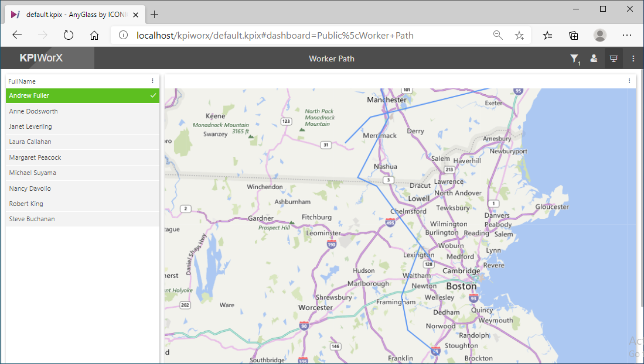This screenshot has height=364, width=644.
Task: Toggle the presentation mode icon
Action: click(614, 59)
